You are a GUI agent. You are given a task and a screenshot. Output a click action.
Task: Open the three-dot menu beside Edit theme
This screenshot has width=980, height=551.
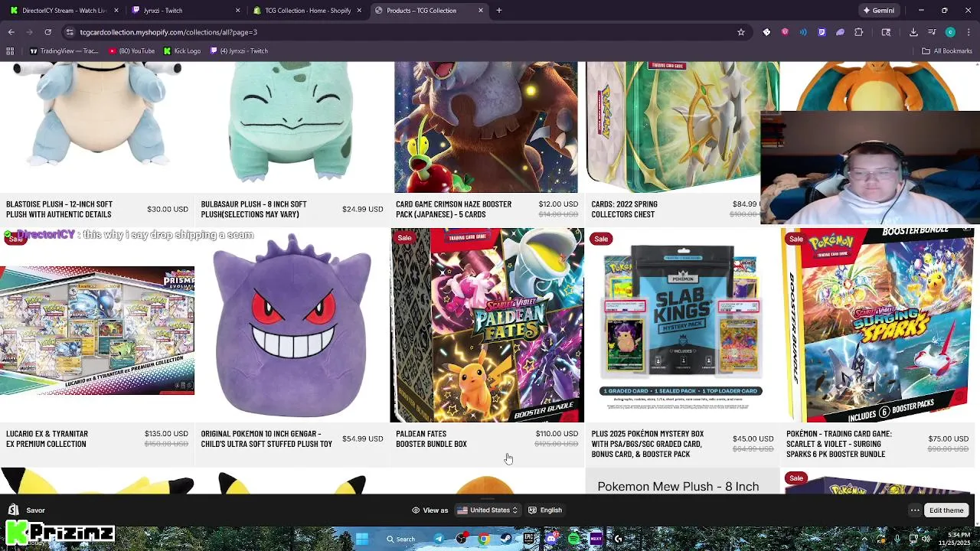coord(915,510)
